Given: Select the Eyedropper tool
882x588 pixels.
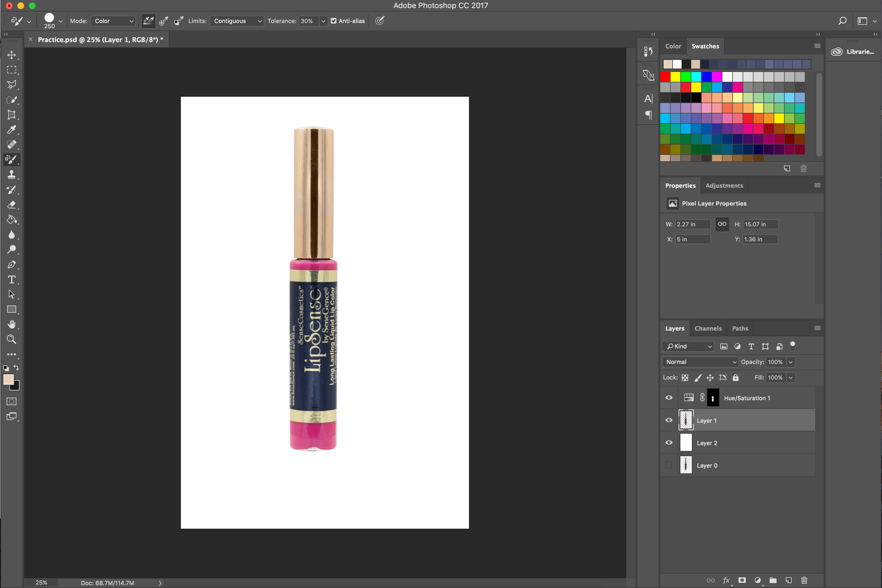Looking at the screenshot, I should [x=12, y=130].
